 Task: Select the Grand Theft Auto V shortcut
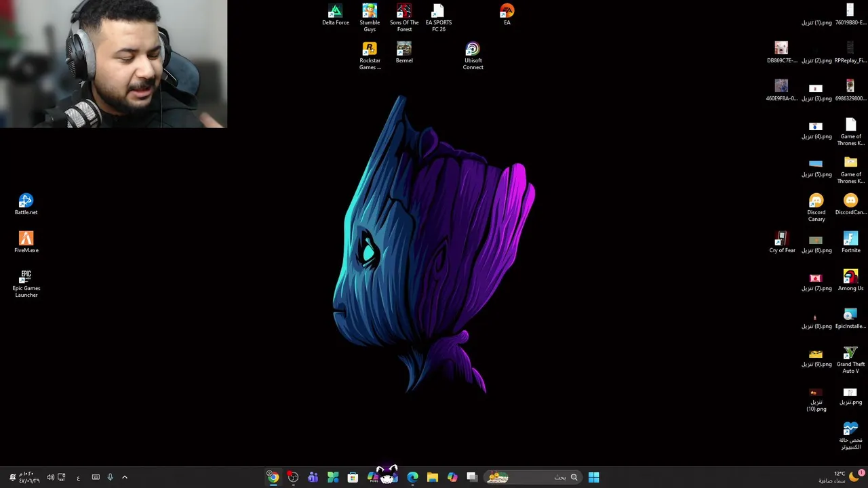tap(850, 360)
